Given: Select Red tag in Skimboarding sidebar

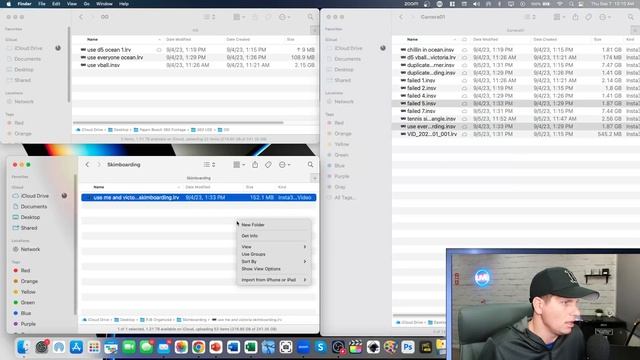Looking at the screenshot, I should [25, 270].
